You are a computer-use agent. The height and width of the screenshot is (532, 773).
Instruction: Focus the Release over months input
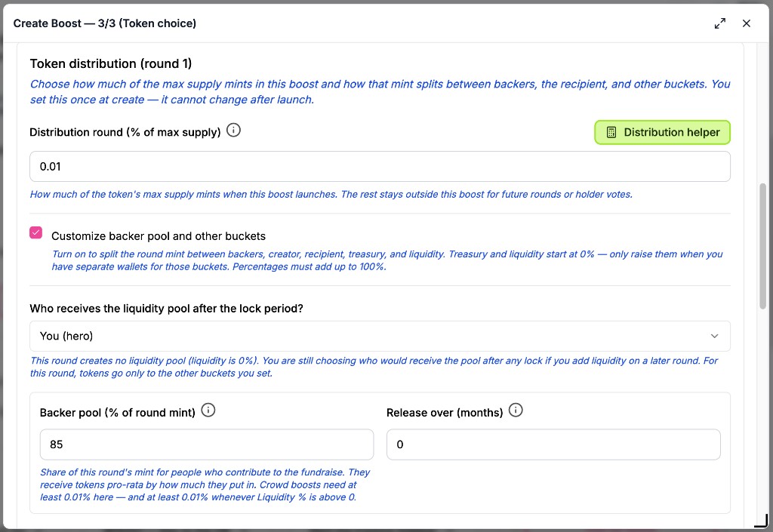pos(553,444)
